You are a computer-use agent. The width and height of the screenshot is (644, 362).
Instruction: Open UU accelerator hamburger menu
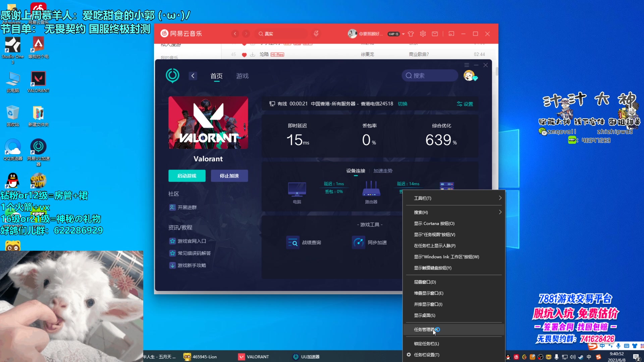(467, 65)
